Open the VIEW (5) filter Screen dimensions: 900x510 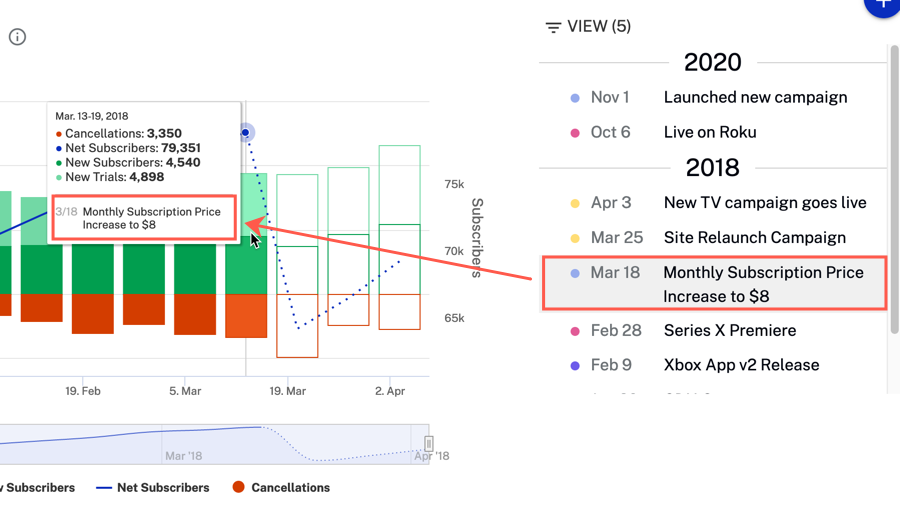pos(598,27)
